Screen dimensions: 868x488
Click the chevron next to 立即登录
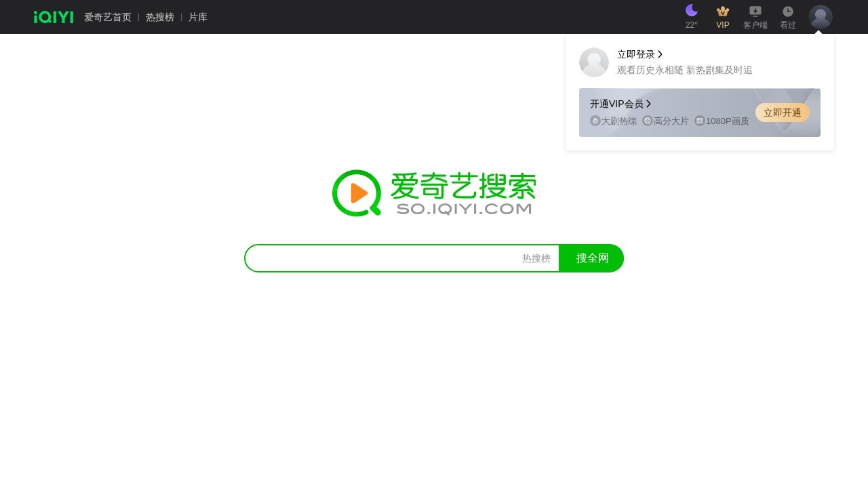point(660,54)
